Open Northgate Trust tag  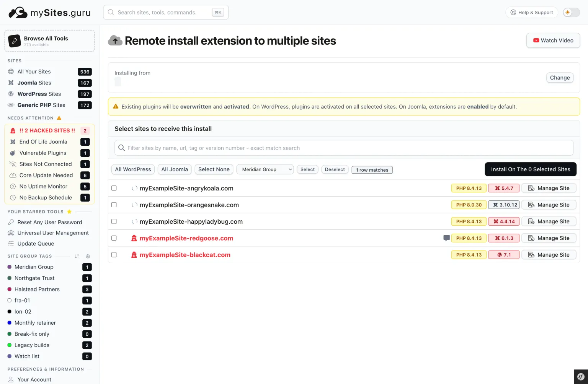[34, 278]
